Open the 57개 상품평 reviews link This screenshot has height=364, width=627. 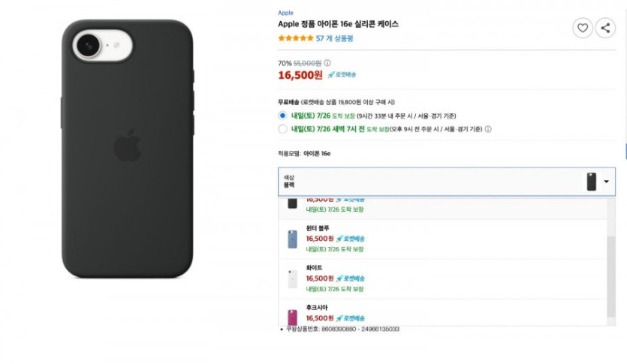tap(334, 38)
